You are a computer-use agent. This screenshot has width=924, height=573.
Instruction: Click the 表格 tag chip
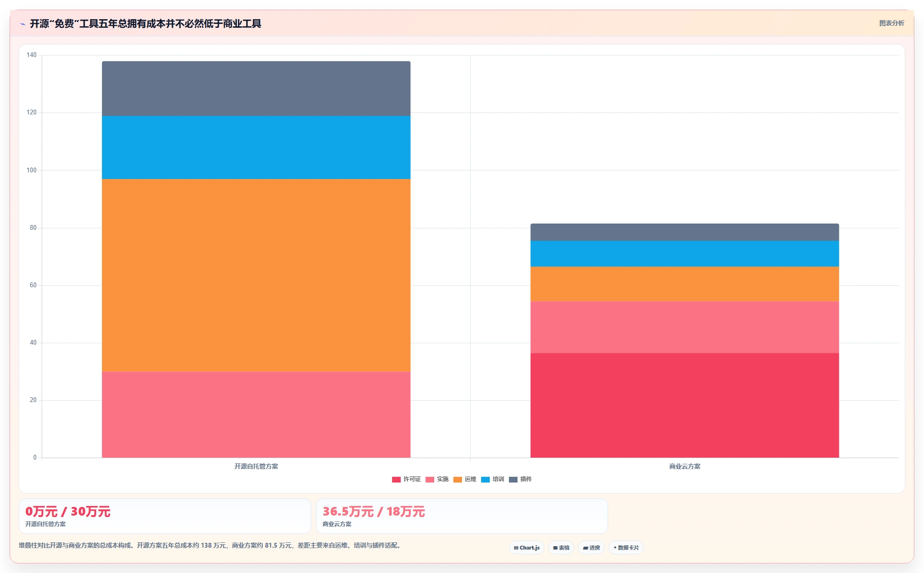[561, 548]
